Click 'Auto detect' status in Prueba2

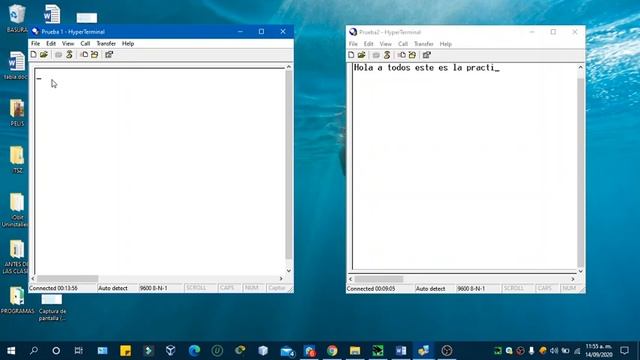[x=430, y=289]
